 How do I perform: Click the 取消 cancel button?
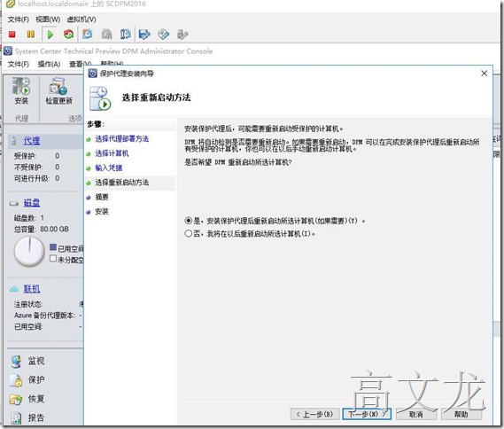[x=416, y=414]
